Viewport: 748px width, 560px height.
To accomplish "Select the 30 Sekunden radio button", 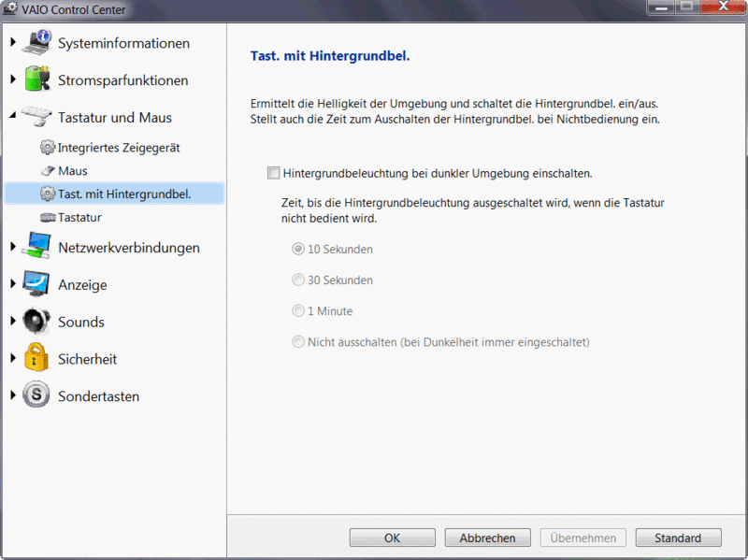I will (298, 280).
